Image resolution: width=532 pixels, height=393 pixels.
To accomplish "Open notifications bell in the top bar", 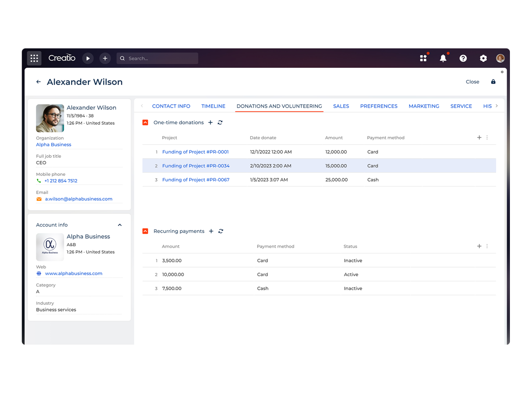I will [x=443, y=58].
